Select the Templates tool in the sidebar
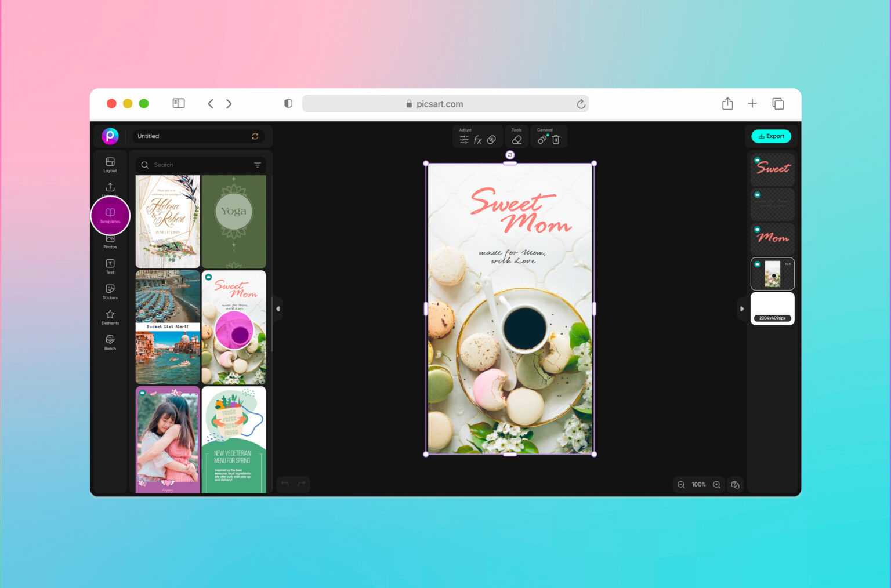Screen dimensions: 891x588 click(110, 215)
